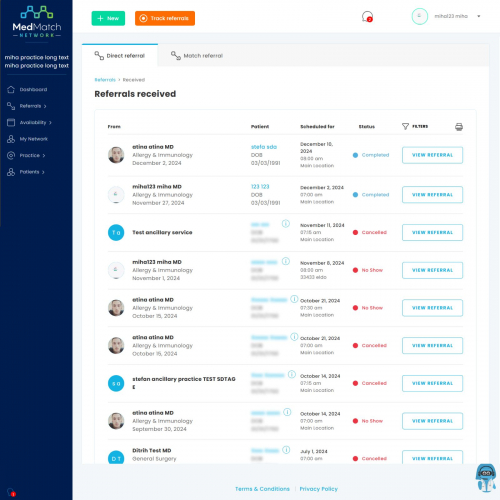
Task: Switch to the Match referral tab
Action: click(197, 55)
